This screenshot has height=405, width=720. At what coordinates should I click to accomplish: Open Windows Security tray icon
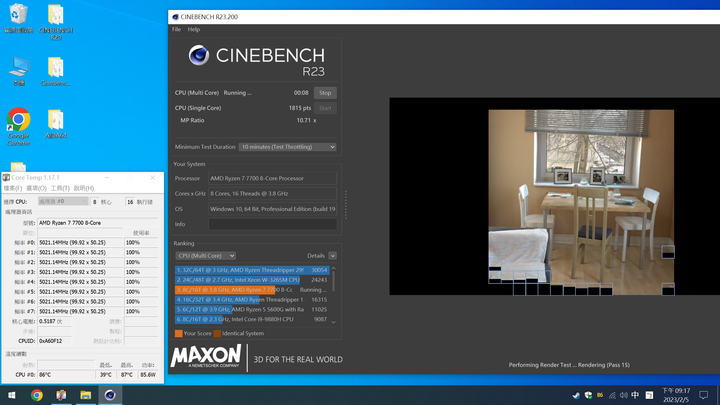588,395
